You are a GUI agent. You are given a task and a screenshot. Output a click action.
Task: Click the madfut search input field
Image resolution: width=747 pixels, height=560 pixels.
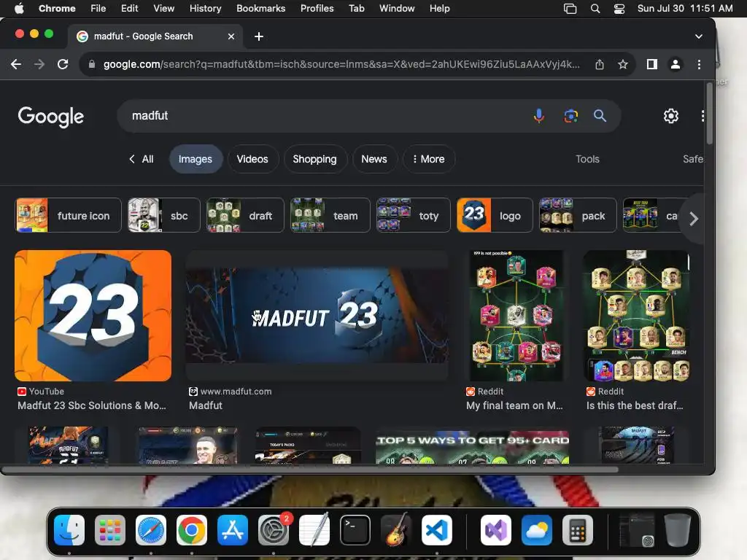(324, 116)
